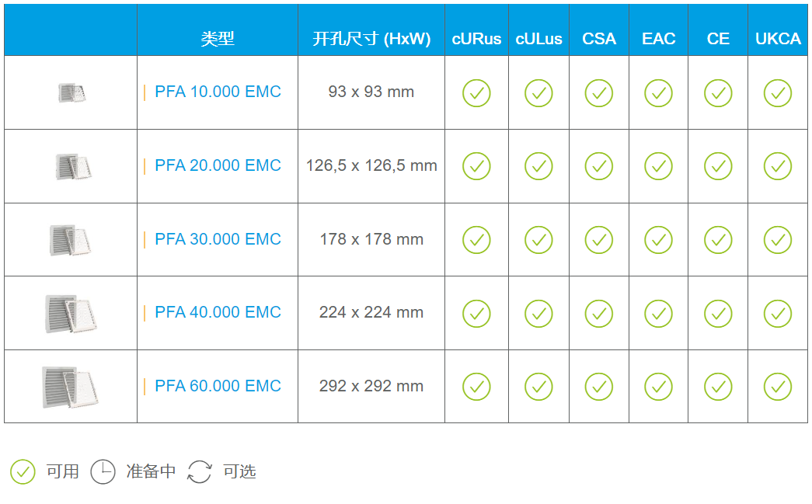Click the circular arrows optional legend icon
The height and width of the screenshot is (504, 812).
[200, 472]
